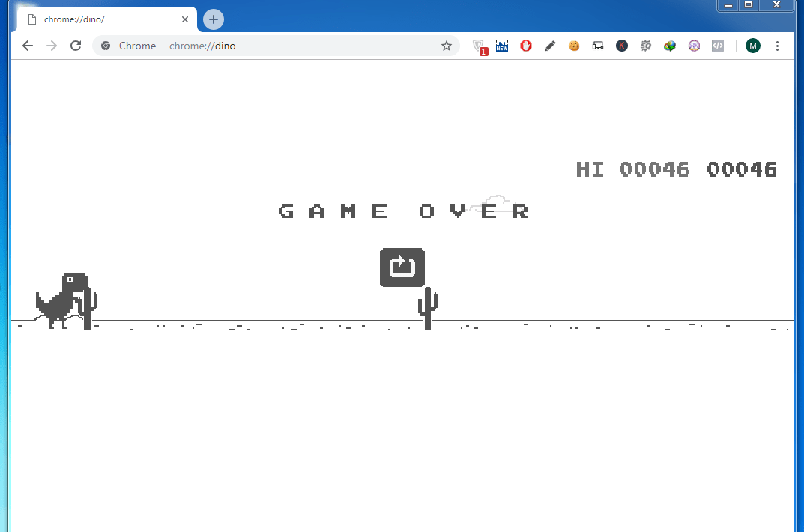Click the cookie-shaped browser extension icon
The width and height of the screenshot is (804, 532).
tap(574, 46)
